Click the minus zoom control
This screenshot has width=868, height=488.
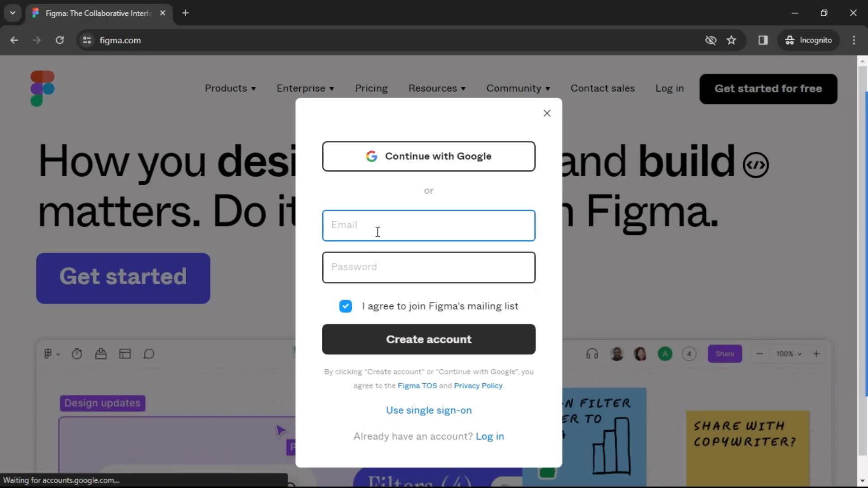pyautogui.click(x=759, y=354)
